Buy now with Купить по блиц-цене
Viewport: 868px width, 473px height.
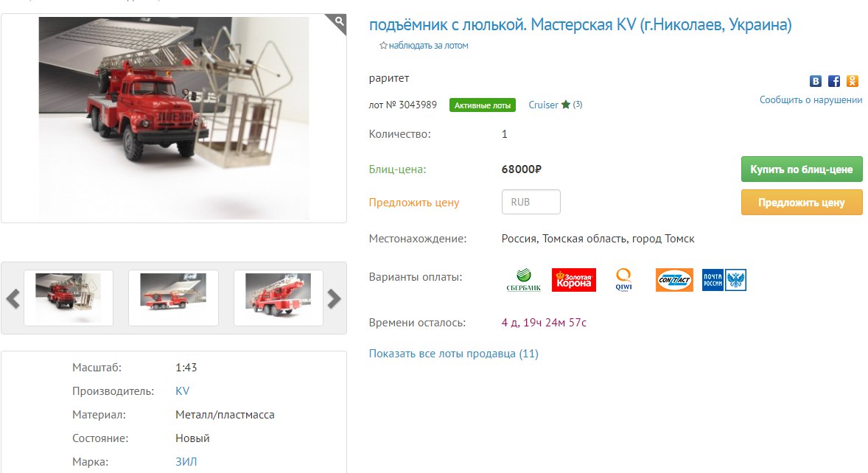tap(802, 169)
